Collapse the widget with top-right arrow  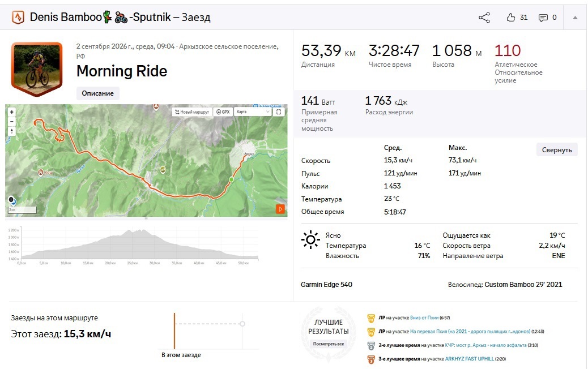tap(575, 18)
